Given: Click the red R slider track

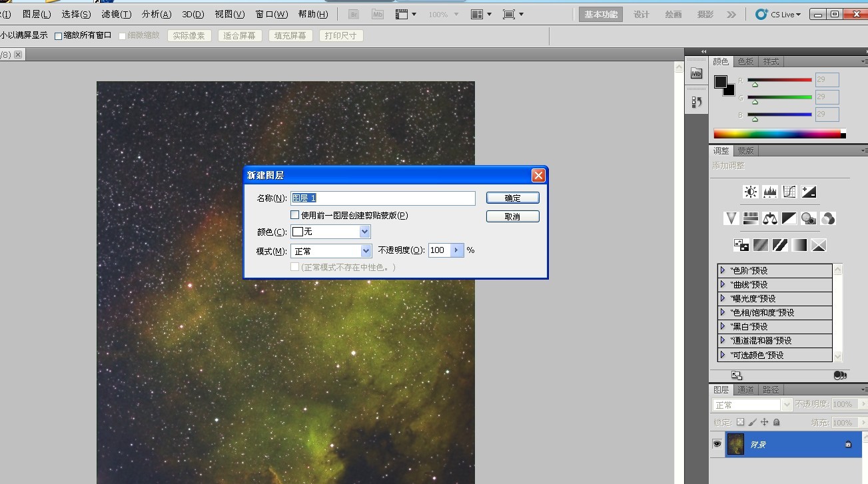Looking at the screenshot, I should 779,80.
